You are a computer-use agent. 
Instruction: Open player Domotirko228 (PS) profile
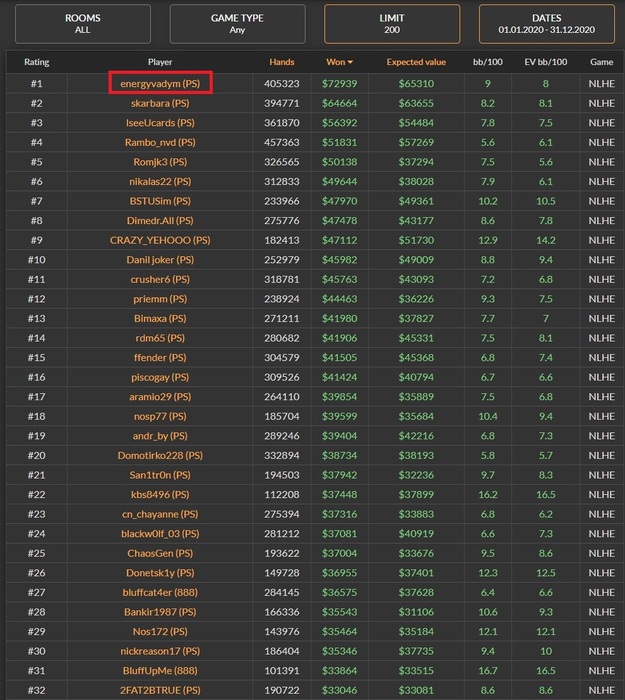click(160, 456)
